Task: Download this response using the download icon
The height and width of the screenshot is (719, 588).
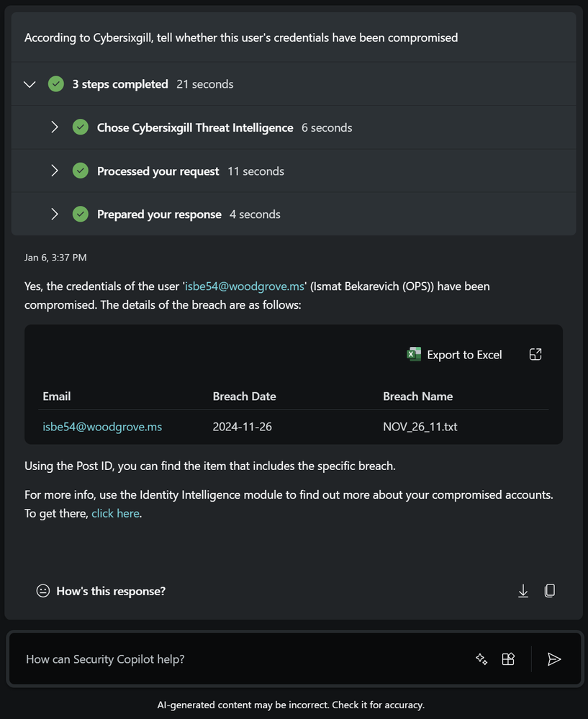Action: pyautogui.click(x=523, y=591)
